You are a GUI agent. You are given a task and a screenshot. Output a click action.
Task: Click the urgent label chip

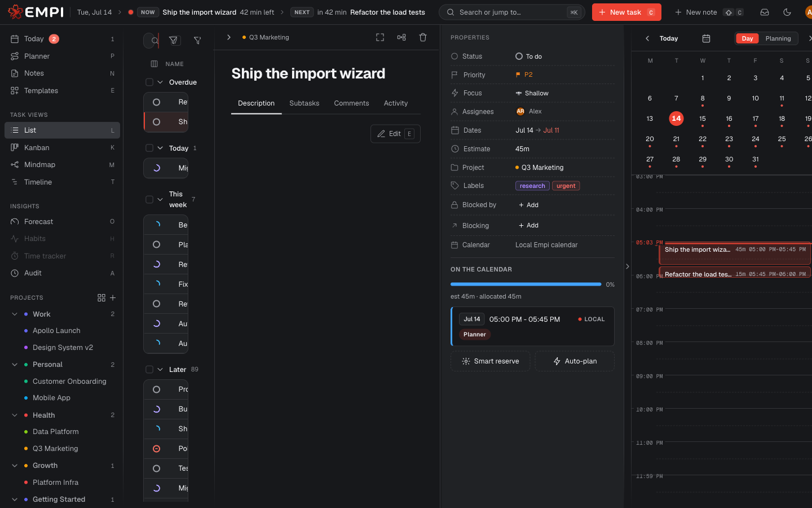[x=566, y=186]
